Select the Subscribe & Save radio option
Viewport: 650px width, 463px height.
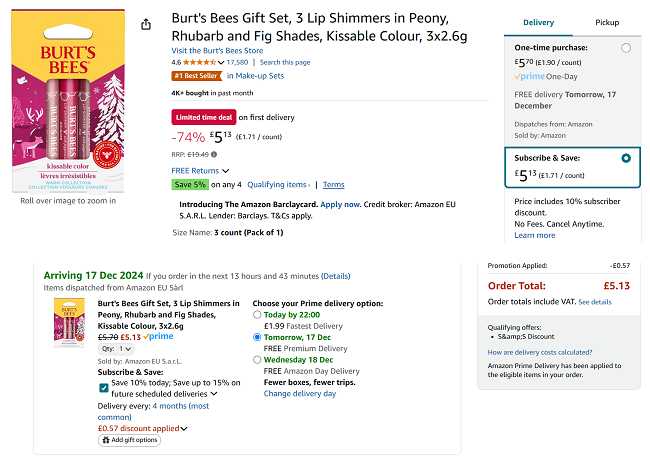[x=626, y=158]
